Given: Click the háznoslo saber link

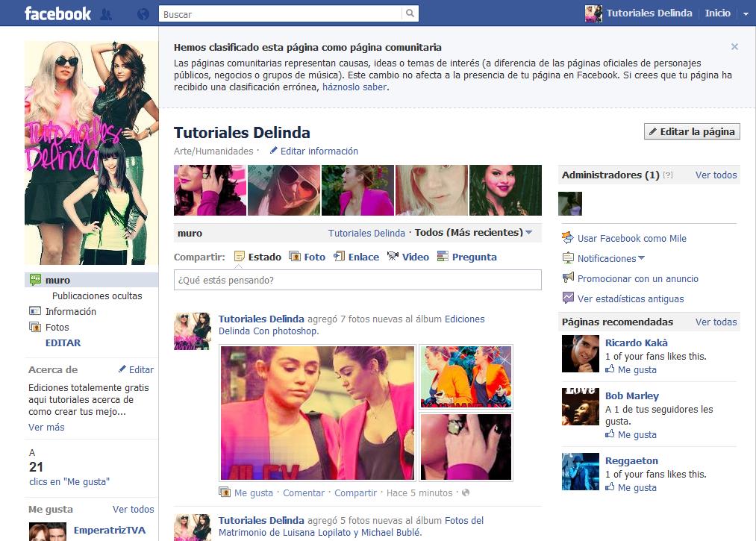Looking at the screenshot, I should (354, 87).
